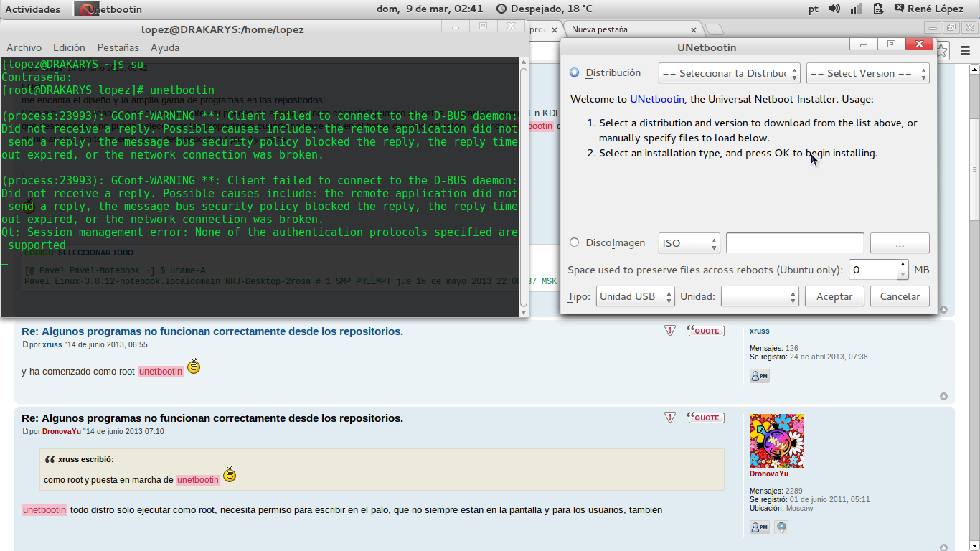Viewport: 980px width, 551px height.
Task: Open the "Select Version" dropdown
Action: click(867, 73)
